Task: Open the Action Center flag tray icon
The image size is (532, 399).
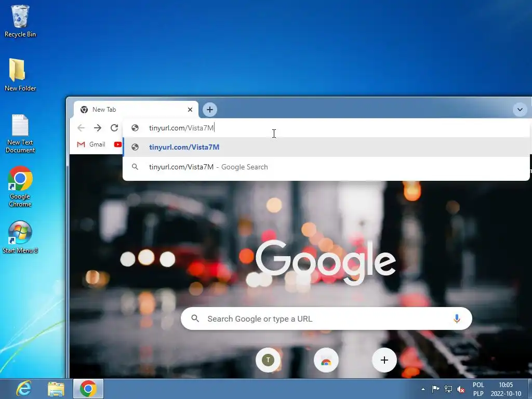Action: [x=436, y=389]
